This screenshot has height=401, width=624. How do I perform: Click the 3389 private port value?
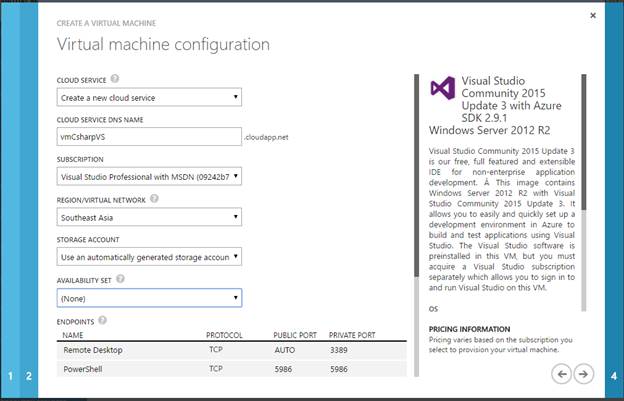pos(339,350)
